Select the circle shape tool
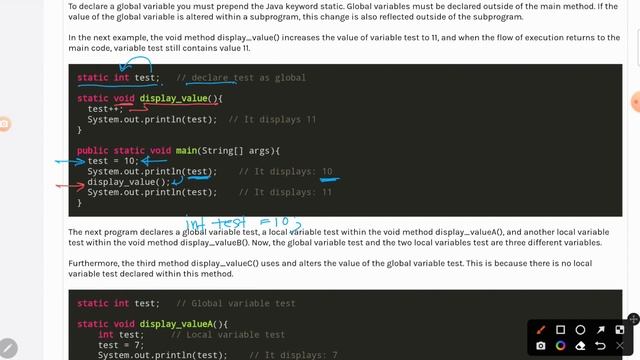This screenshot has width=640, height=360. (x=580, y=330)
